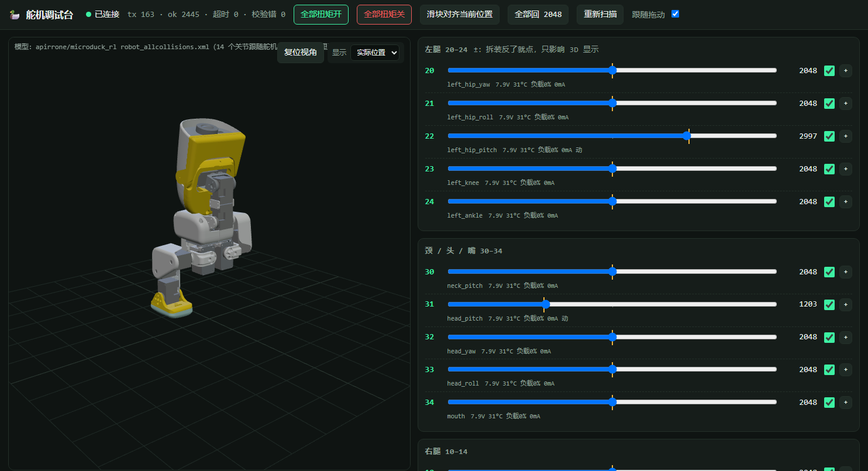This screenshot has height=471, width=868.
Task: Expand servo 22 left_hip_pitch with its plus icon
Action: (x=846, y=136)
